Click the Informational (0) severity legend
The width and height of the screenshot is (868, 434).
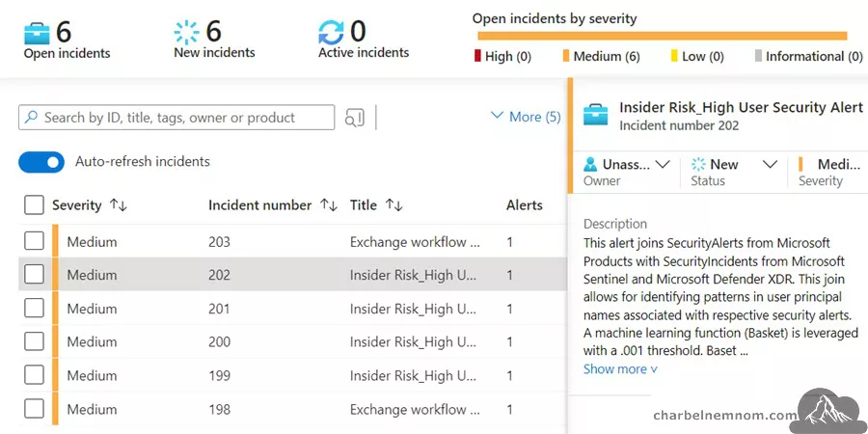[809, 57]
